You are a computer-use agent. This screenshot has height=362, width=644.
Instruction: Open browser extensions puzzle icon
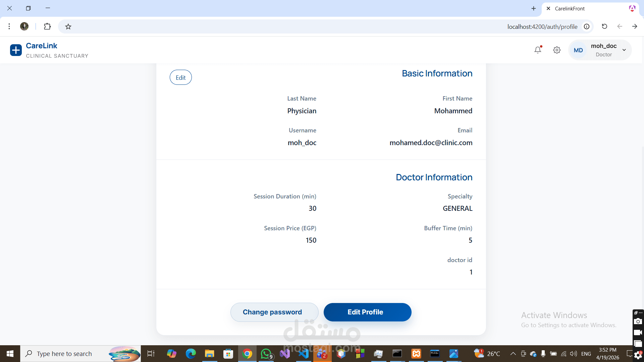point(47,26)
